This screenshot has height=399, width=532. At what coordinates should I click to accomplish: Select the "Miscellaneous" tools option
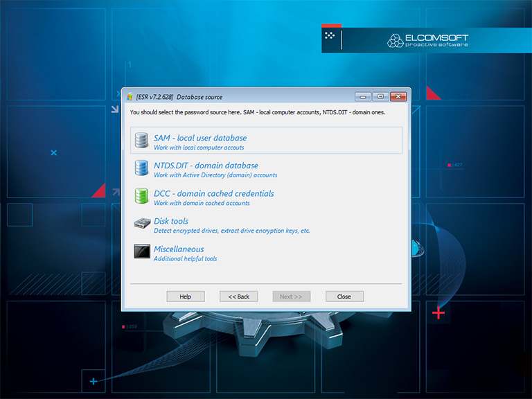[179, 249]
